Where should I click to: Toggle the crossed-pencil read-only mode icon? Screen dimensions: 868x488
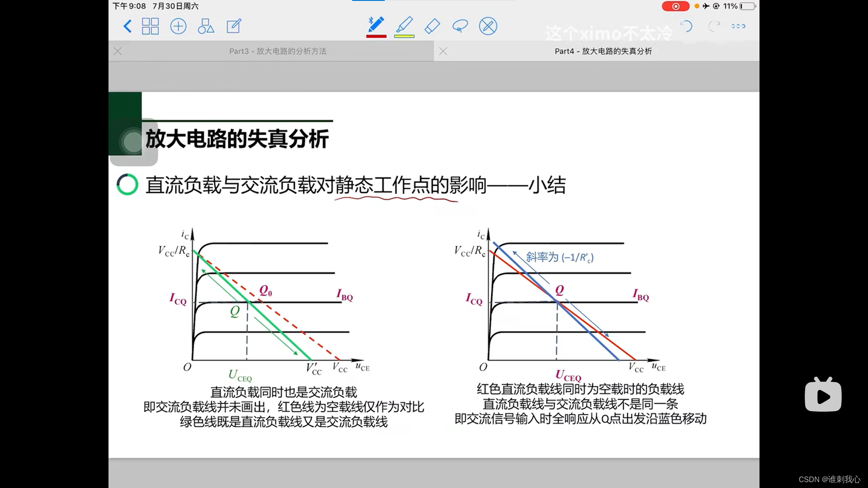point(488,26)
